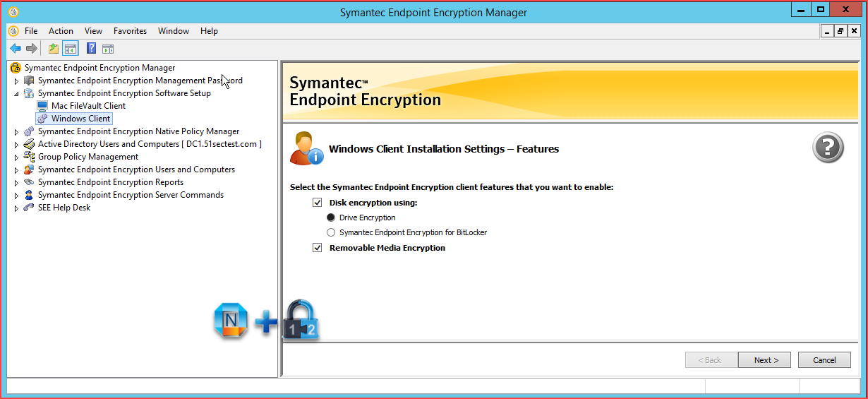Open the Action menu
This screenshot has height=399, width=868.
point(61,31)
